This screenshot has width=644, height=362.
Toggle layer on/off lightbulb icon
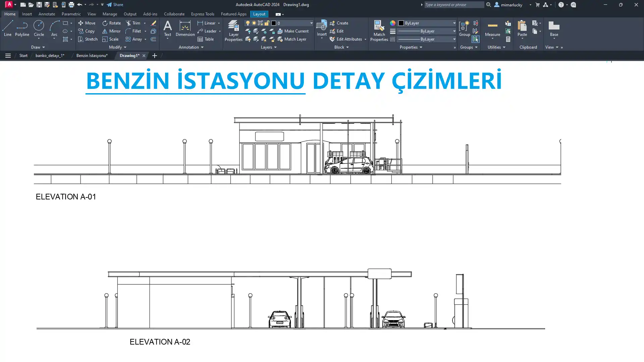pos(248,23)
